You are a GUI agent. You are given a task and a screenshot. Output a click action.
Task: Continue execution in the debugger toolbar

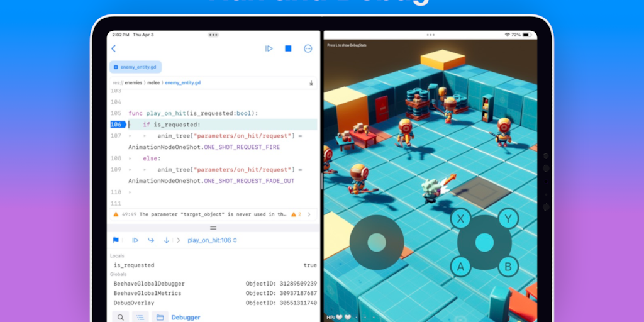pyautogui.click(x=135, y=240)
